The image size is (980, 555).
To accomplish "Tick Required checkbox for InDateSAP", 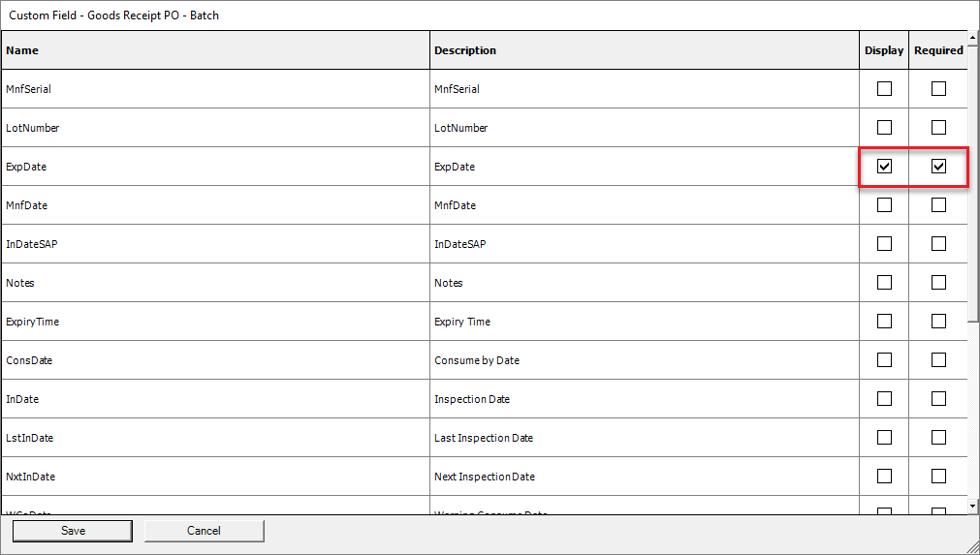I will pos(938,244).
